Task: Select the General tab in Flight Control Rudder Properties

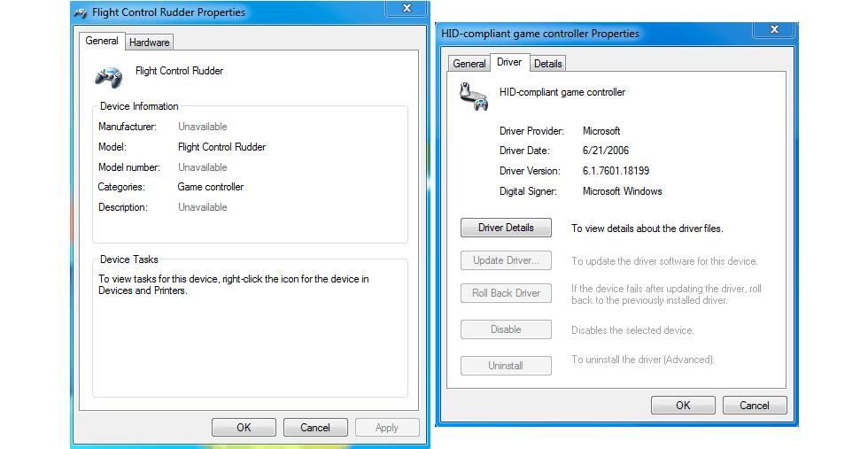Action: 102,41
